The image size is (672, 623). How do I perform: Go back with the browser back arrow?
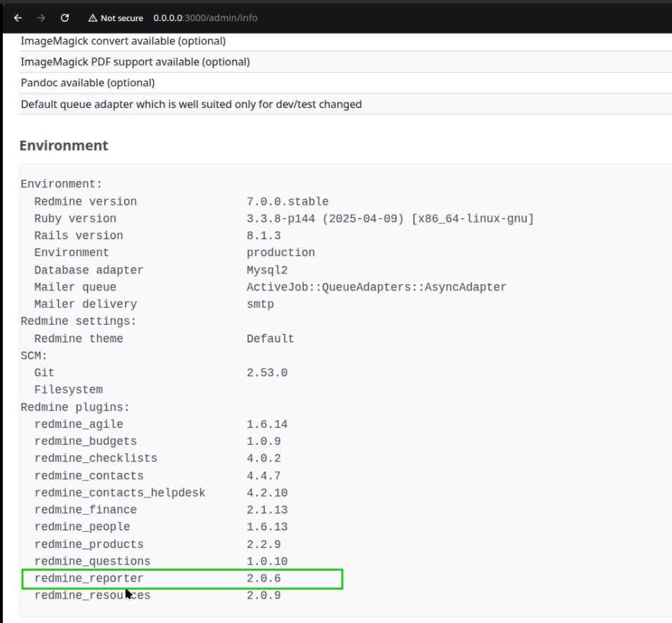(x=18, y=18)
